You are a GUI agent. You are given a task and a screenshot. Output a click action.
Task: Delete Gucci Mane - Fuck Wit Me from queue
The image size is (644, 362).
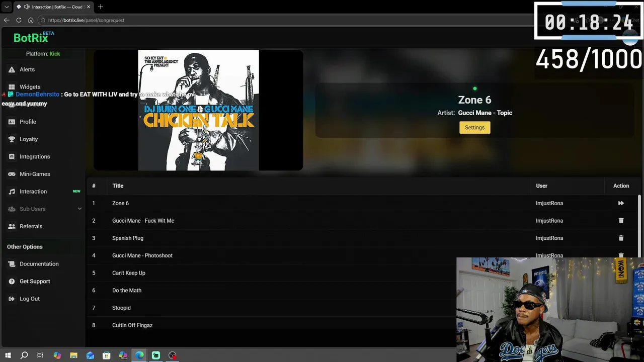(x=621, y=221)
